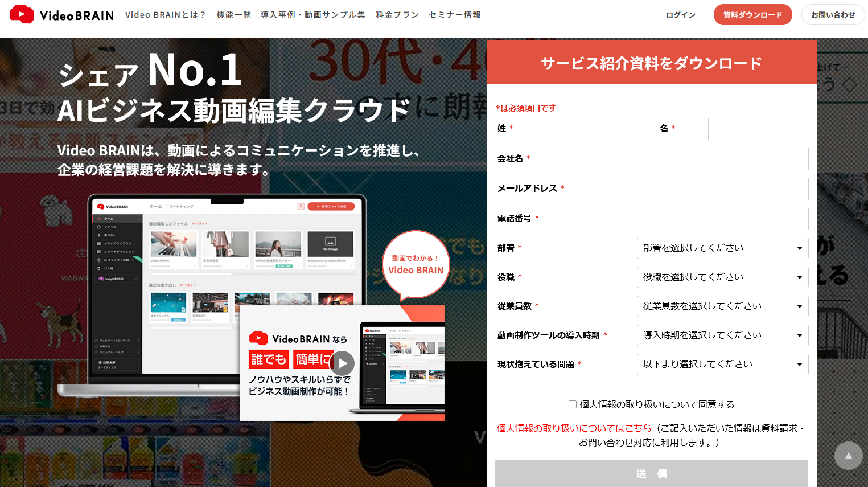Image resolution: width=868 pixels, height=487 pixels.
Task: Click the scroll-to-top arrow button
Action: pos(848,456)
